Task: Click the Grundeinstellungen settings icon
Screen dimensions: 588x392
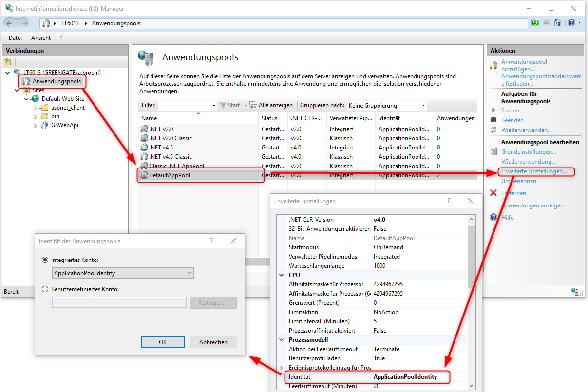Action: (x=493, y=152)
